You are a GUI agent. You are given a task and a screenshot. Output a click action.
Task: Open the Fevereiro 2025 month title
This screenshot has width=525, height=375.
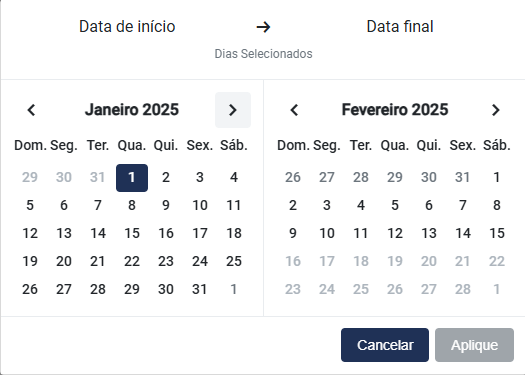395,110
